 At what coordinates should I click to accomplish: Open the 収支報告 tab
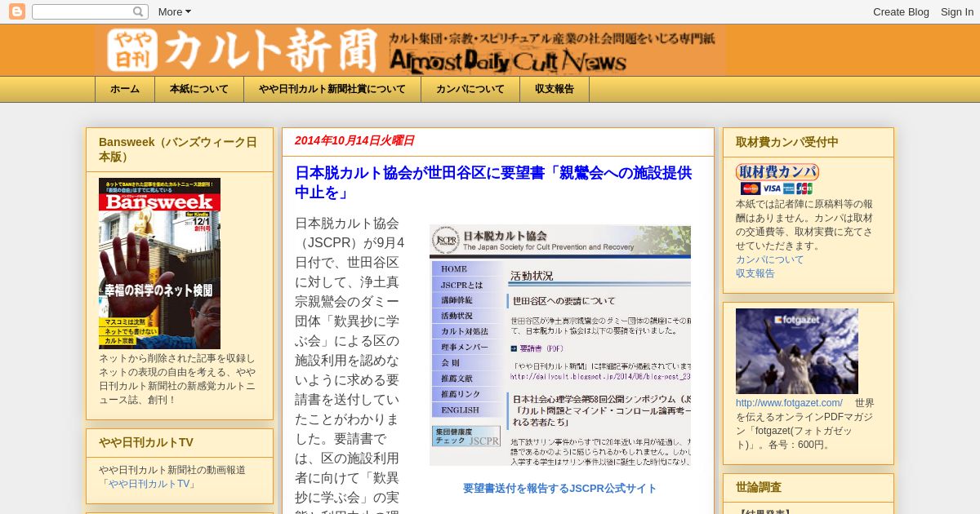click(555, 89)
